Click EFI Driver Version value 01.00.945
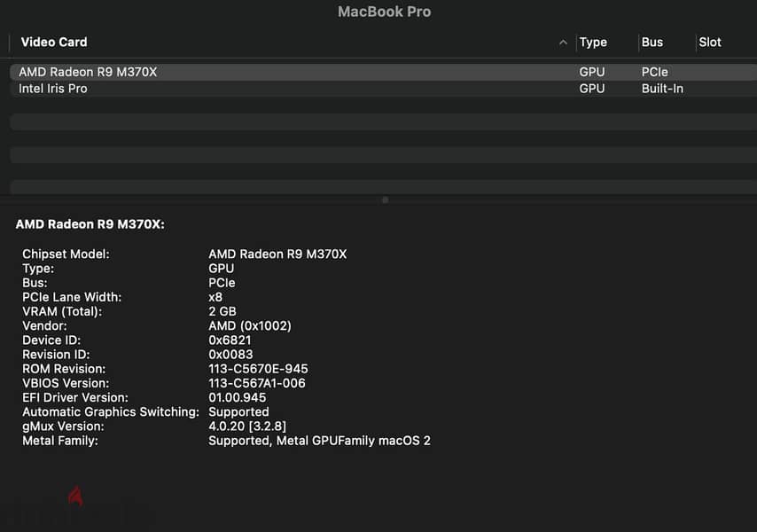Viewport: 757px width, 532px height. [x=237, y=397]
